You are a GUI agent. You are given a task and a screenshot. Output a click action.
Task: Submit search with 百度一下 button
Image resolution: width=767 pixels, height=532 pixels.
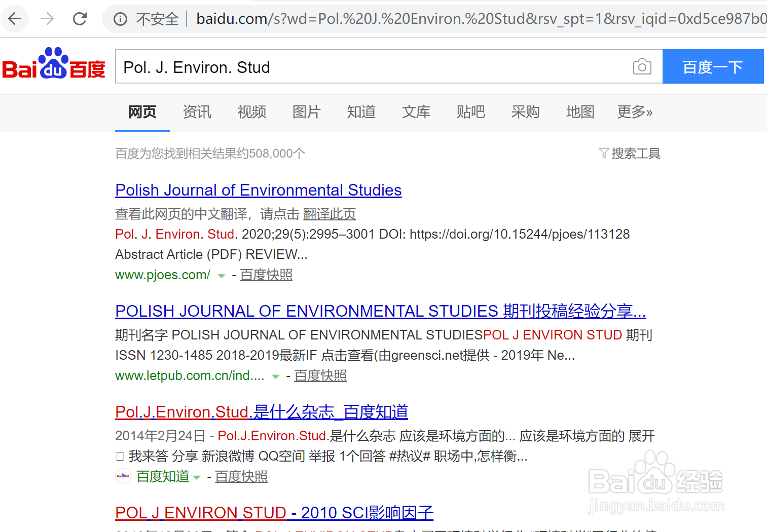click(x=713, y=66)
